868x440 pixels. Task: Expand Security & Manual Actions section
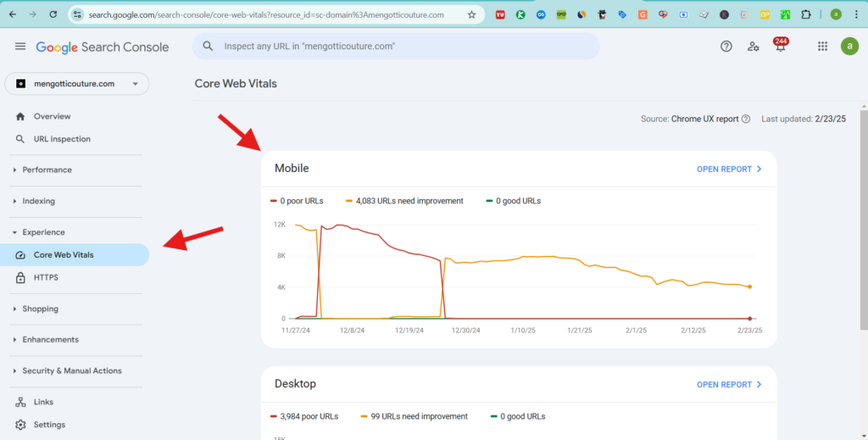point(72,370)
